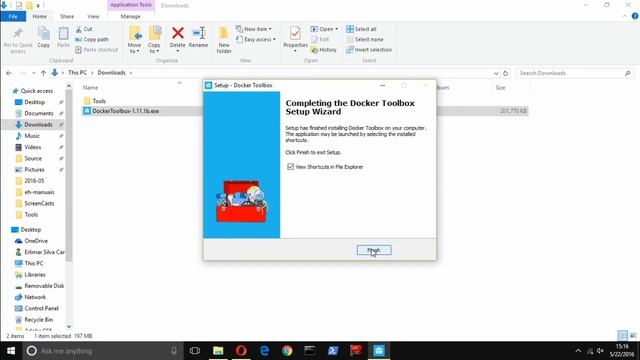The image size is (640, 360).
Task: Go up one folder level
Action: [43, 73]
